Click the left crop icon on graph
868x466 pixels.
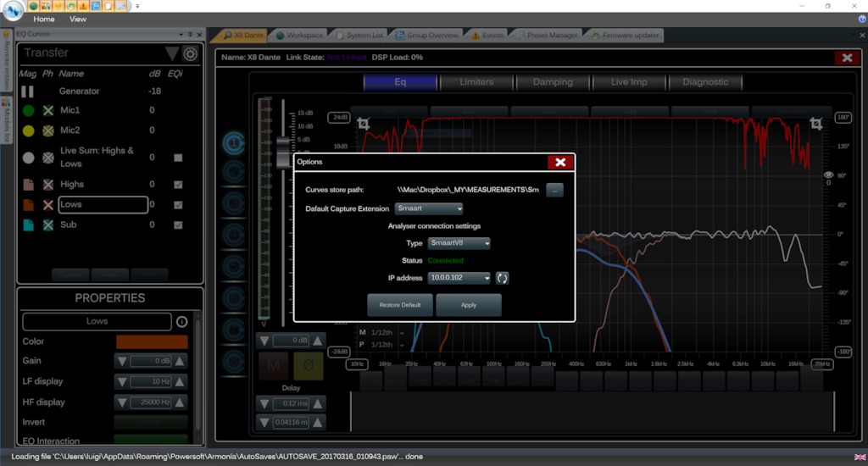[363, 124]
